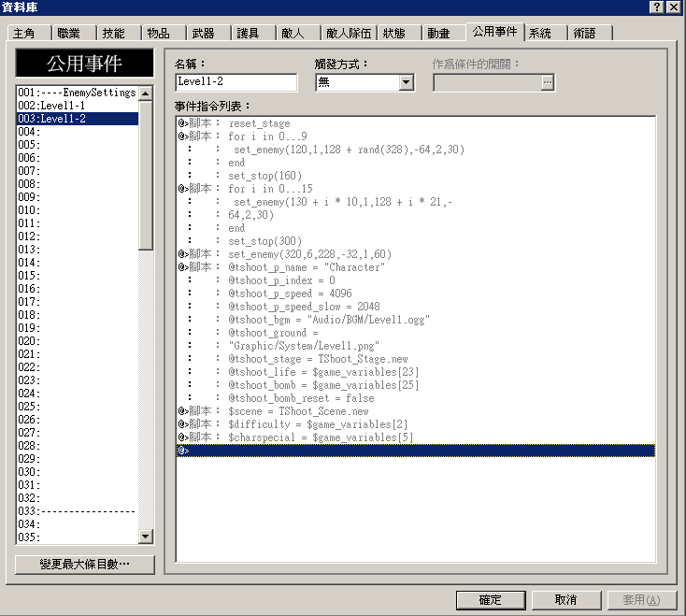Select the set_stop(300) line
Screen dimensions: 686x616
[x=416, y=241]
